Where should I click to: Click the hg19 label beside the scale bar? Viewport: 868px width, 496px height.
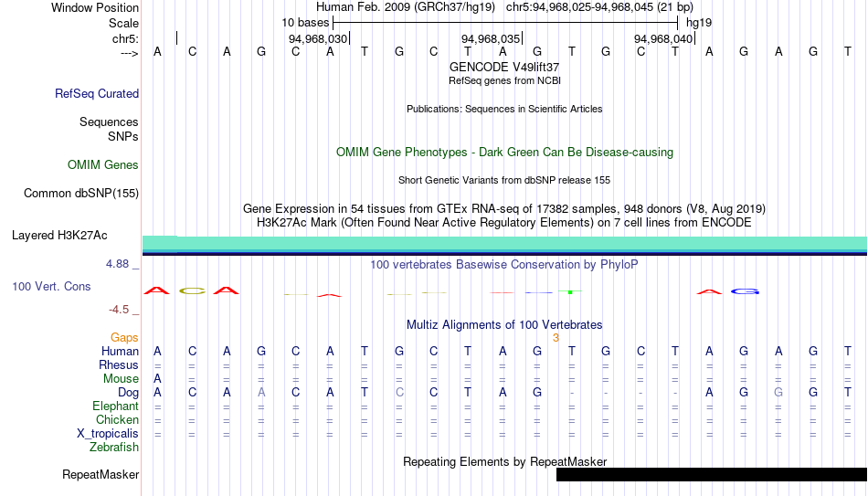(x=699, y=23)
